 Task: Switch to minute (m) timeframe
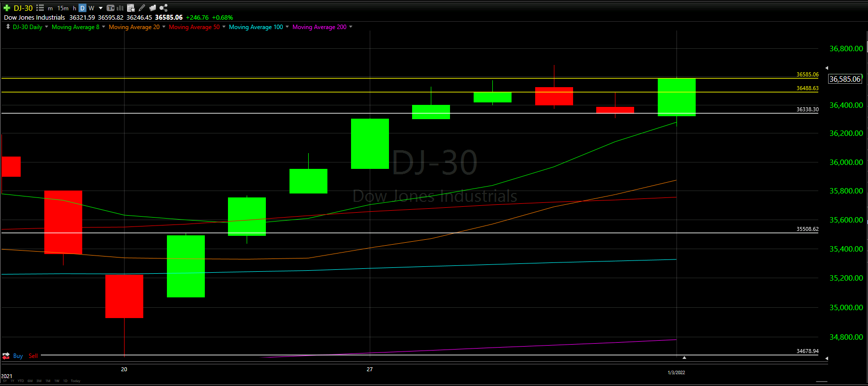(50, 8)
